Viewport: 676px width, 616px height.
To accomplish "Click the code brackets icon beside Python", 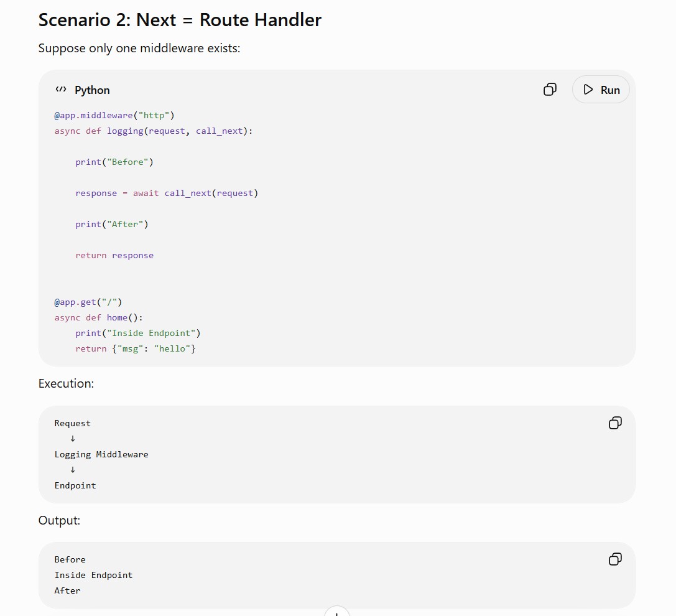I will point(61,90).
